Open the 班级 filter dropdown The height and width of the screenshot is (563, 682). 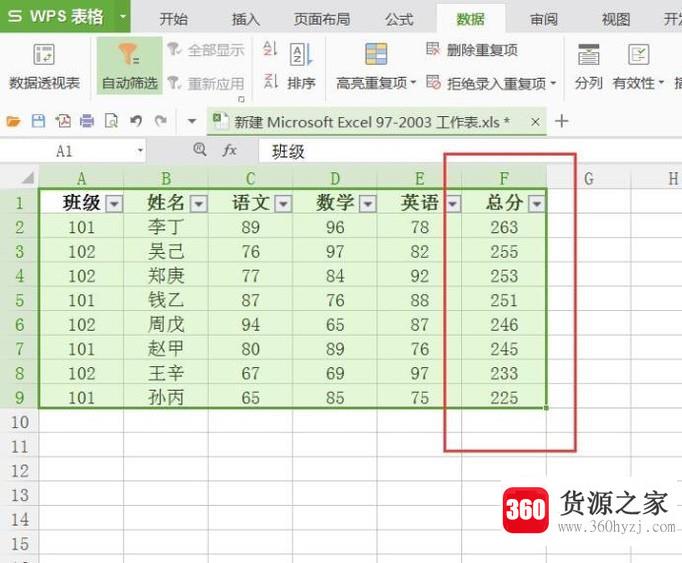(114, 203)
